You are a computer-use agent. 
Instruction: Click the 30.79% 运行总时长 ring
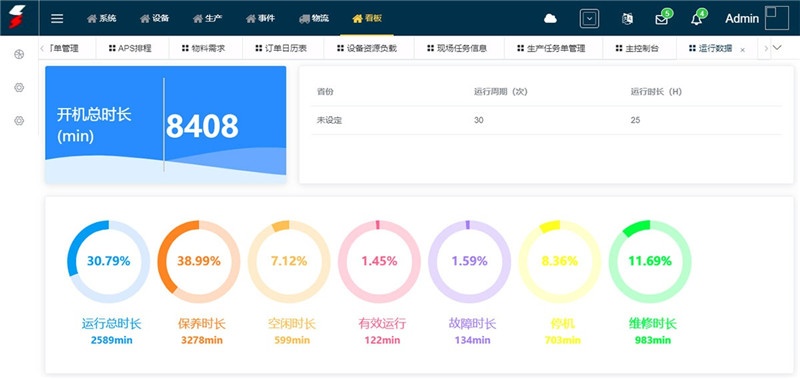(x=108, y=261)
